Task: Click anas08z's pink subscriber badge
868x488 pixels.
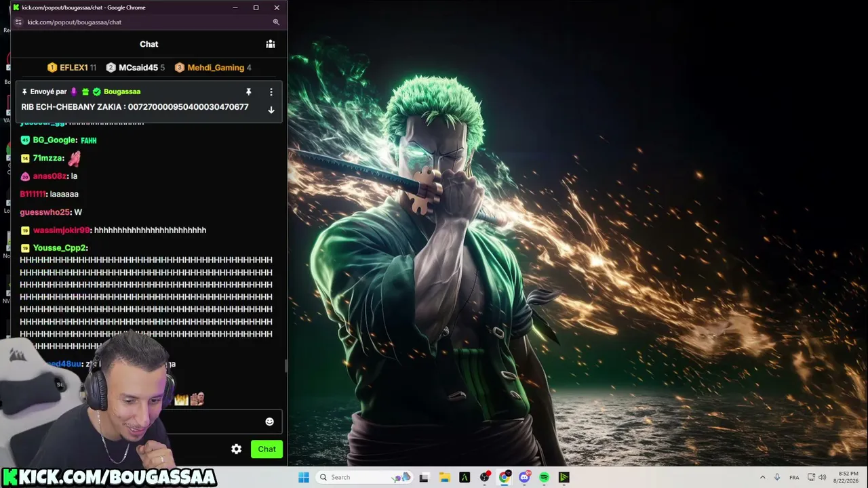Action: [x=25, y=176]
